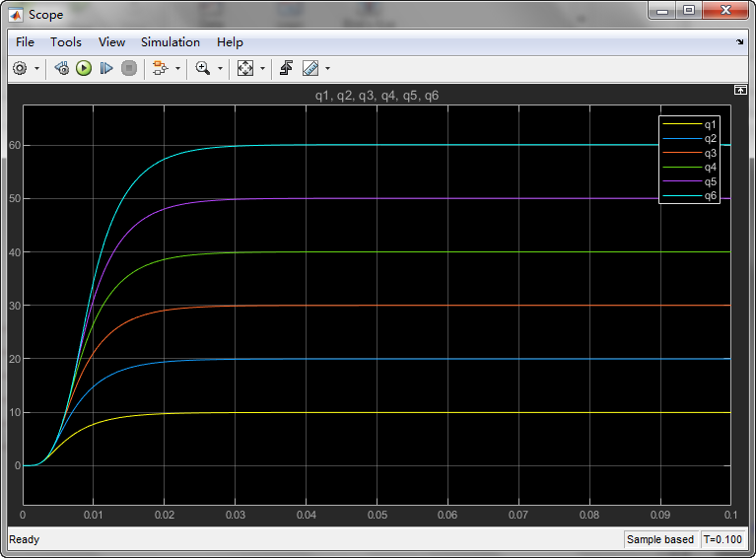
Task: Click the y-axis label 60
Action: point(14,145)
